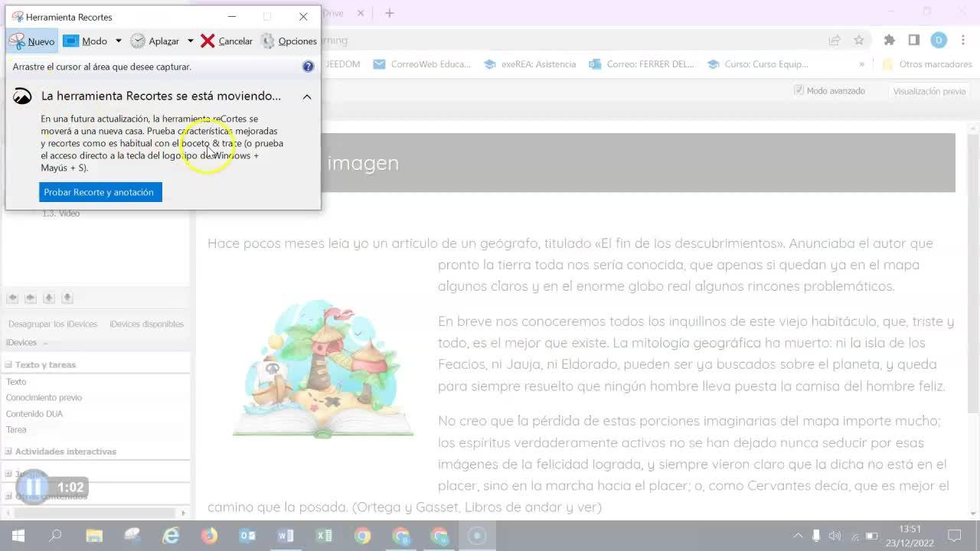Click Probar Recorte y anotación button
The image size is (980, 551).
click(100, 192)
